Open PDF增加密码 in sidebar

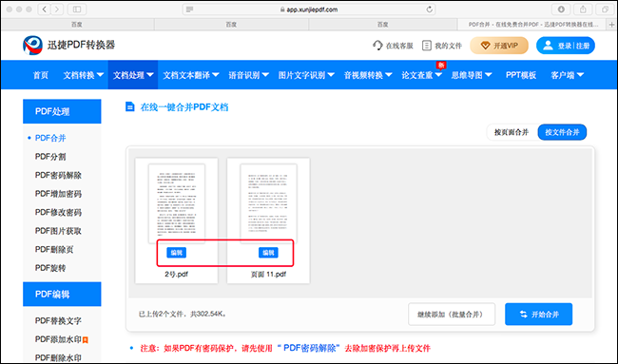[x=58, y=194]
